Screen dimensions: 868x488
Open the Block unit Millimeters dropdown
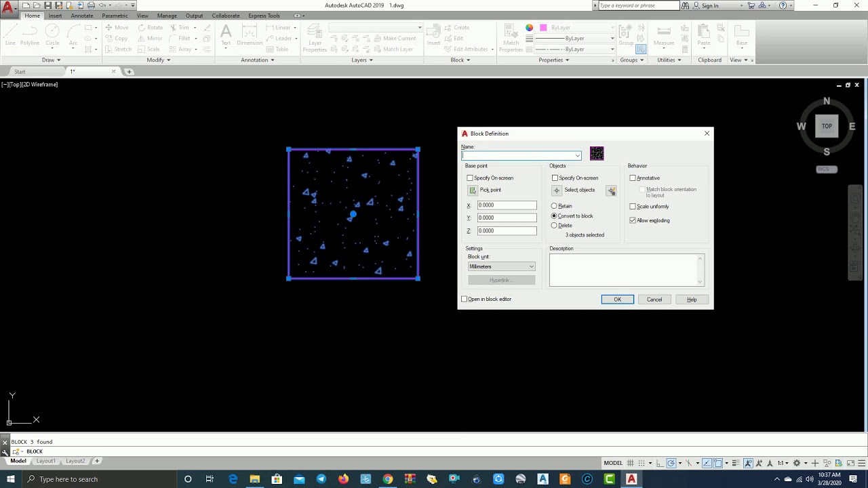pos(502,266)
